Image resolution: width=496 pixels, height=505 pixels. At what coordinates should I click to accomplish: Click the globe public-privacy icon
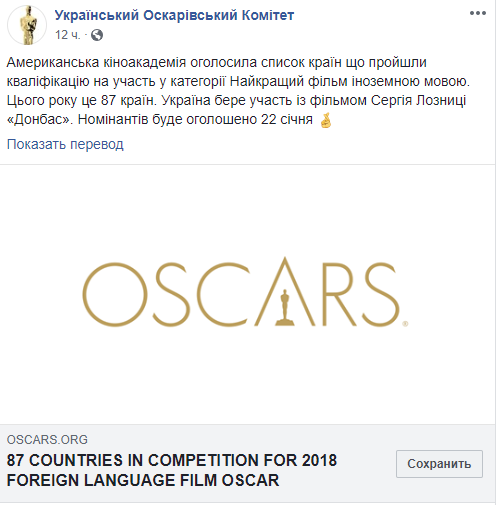click(97, 35)
